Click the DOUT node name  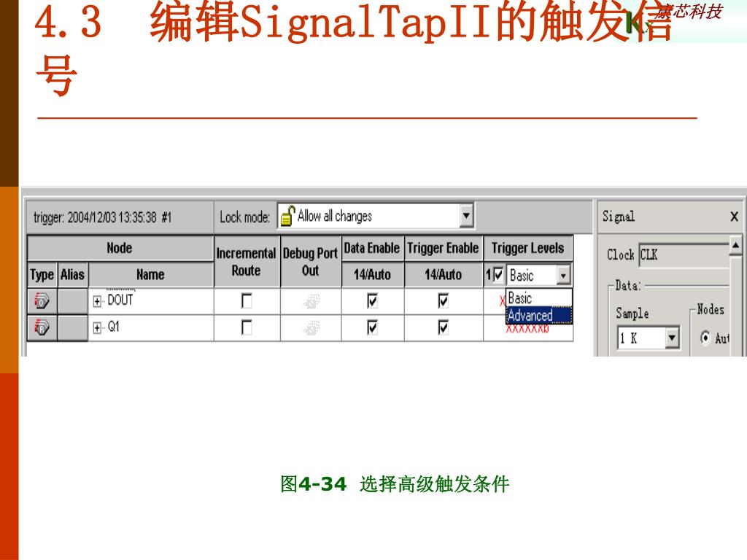[x=120, y=300]
